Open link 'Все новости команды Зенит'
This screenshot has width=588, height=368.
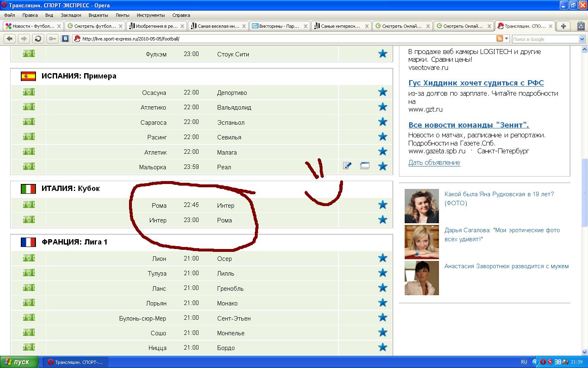coord(469,125)
